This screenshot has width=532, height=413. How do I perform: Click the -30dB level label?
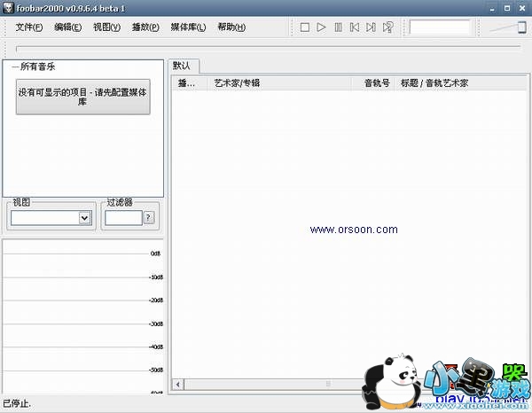coord(156,323)
